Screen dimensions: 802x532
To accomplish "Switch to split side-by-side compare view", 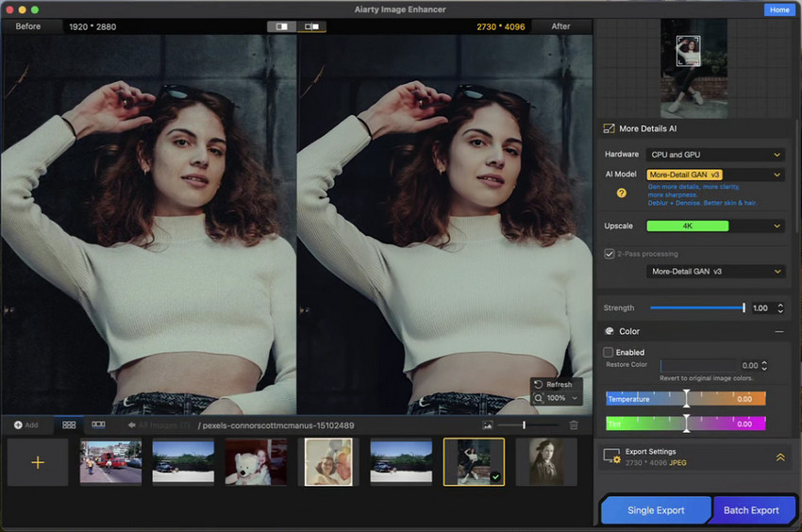I will tap(282, 26).
